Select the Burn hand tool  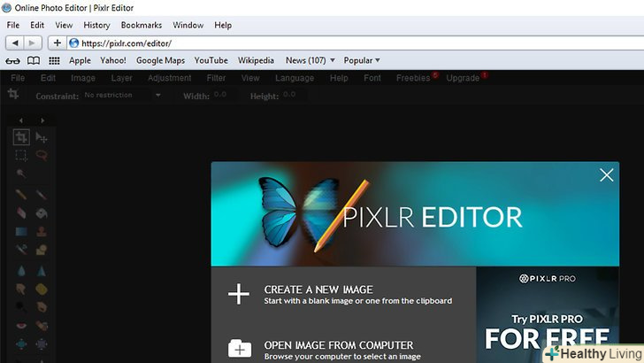(x=41, y=306)
